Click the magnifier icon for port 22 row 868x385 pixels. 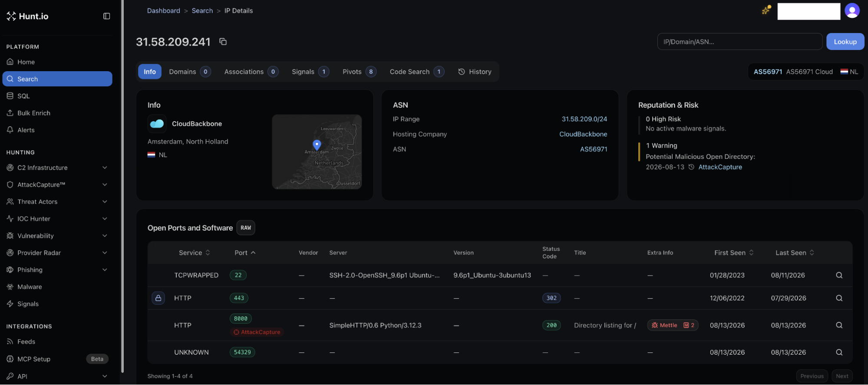tap(839, 275)
